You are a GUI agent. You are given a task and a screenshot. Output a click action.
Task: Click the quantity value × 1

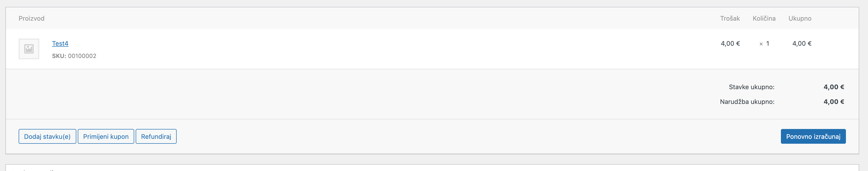click(764, 43)
